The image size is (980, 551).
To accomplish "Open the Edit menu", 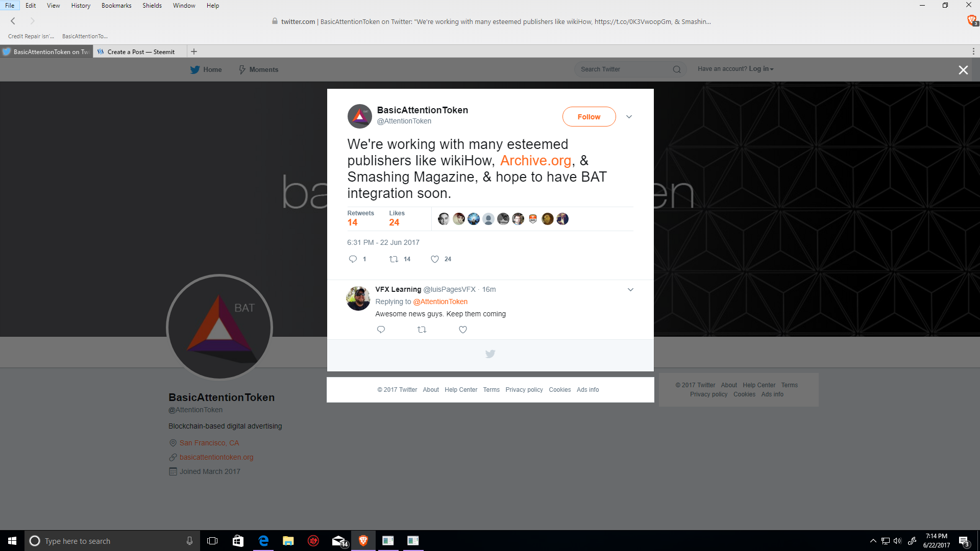I will point(31,6).
